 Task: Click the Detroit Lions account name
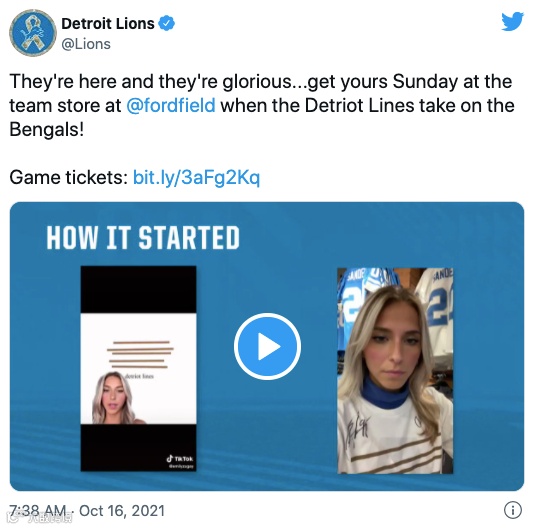(x=108, y=24)
